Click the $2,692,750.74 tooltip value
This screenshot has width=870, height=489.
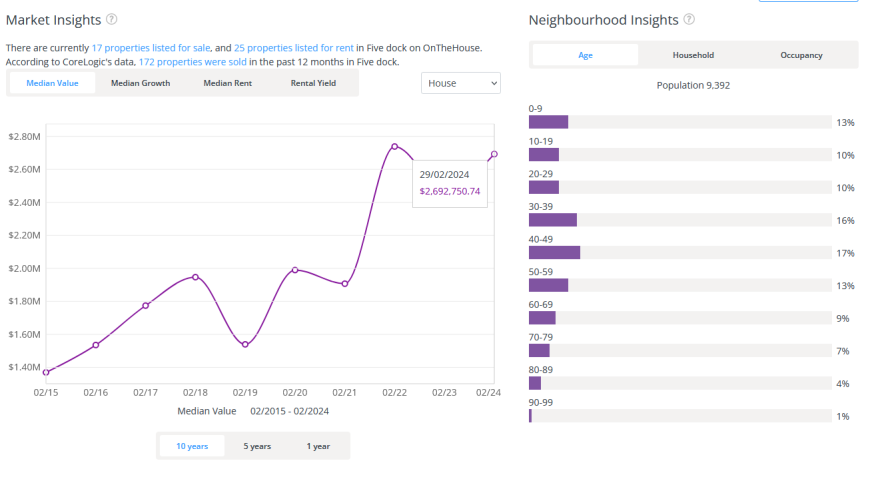pyautogui.click(x=450, y=191)
